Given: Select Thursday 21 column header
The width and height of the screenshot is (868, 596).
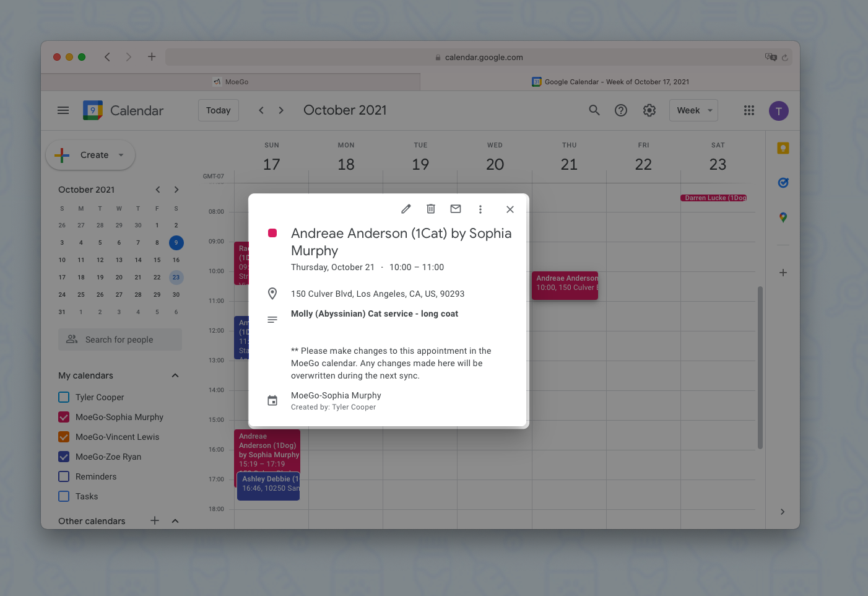Looking at the screenshot, I should coord(569,157).
